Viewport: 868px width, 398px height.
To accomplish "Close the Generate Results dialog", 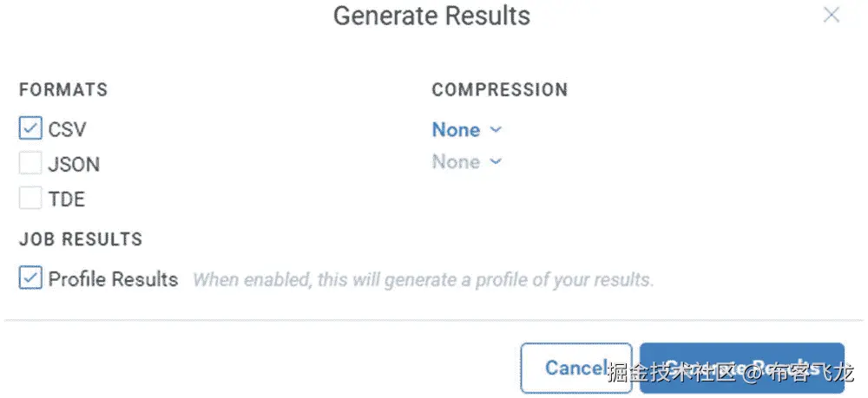I will pos(832,15).
